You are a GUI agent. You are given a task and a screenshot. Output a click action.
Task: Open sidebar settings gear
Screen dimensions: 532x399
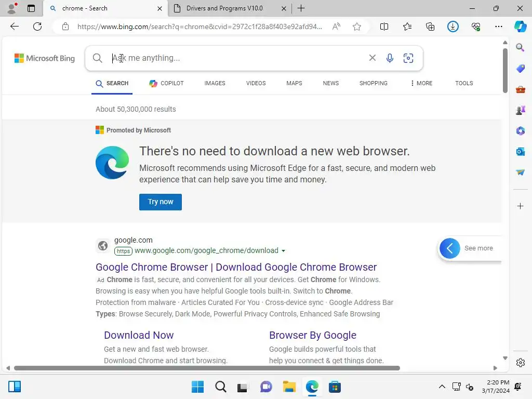click(520, 363)
